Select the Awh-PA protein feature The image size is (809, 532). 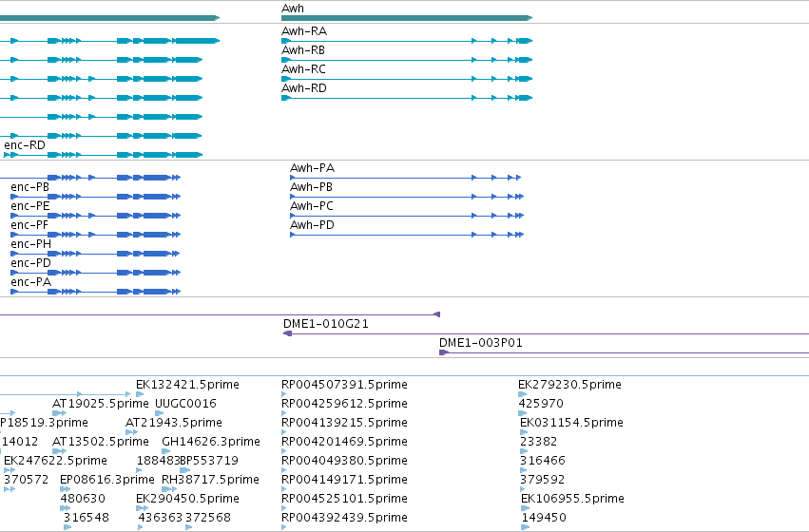pos(406,178)
